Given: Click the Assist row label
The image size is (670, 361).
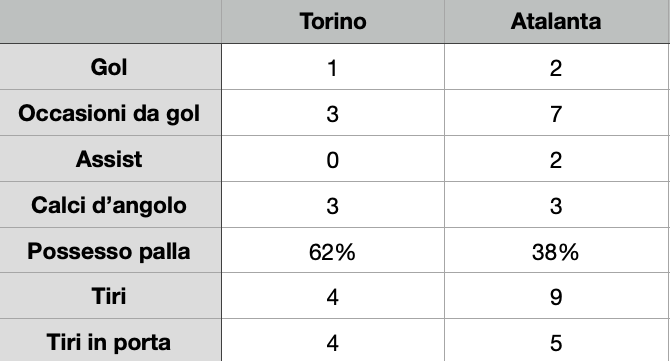Looking at the screenshot, I should point(110,159).
